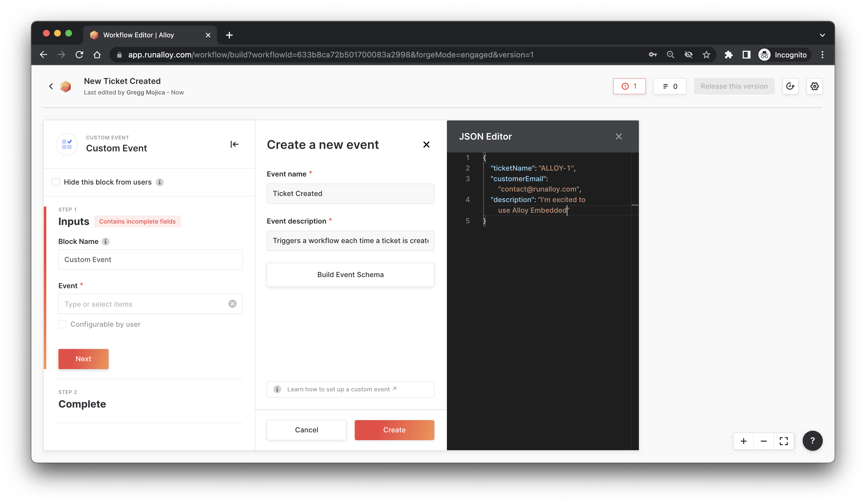Click the Build Event Schema button

pos(350,275)
